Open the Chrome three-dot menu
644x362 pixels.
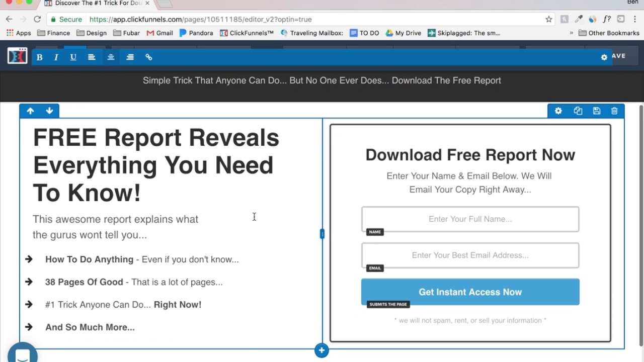coord(635,19)
